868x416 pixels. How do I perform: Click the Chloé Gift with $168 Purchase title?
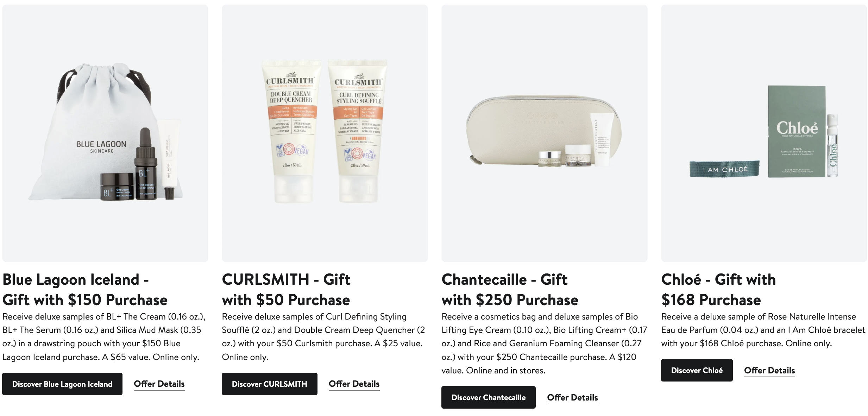coord(718,290)
